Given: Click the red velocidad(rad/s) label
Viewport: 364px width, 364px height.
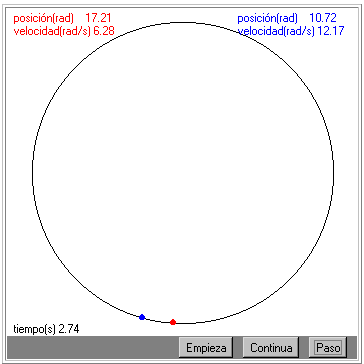Looking at the screenshot, I should (52, 31).
